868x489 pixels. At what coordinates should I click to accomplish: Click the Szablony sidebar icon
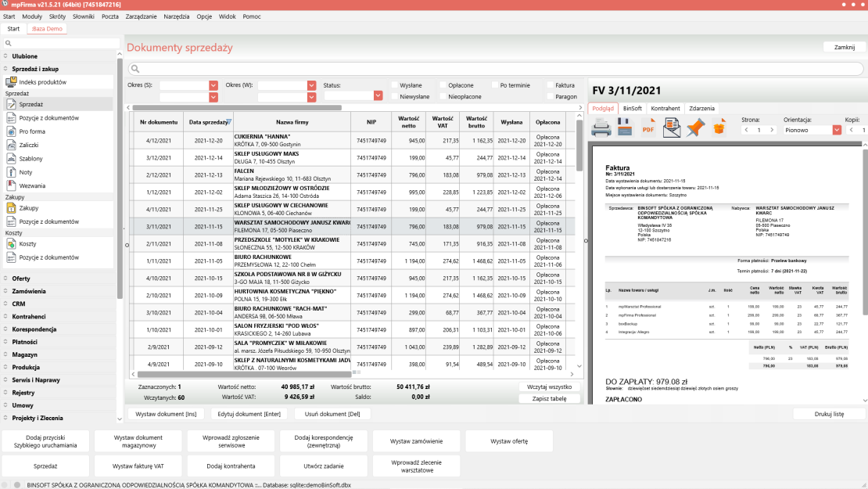11,158
